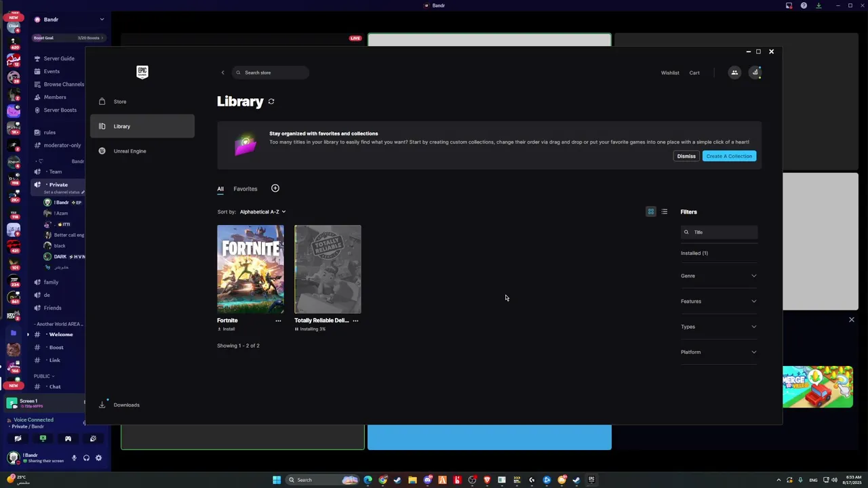This screenshot has height=488, width=868.
Task: Collapse the PUBLIC category in Discord
Action: [x=44, y=376]
